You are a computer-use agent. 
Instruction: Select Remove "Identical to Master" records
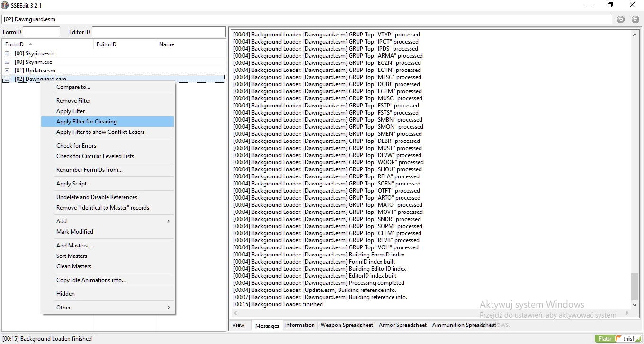click(107, 208)
